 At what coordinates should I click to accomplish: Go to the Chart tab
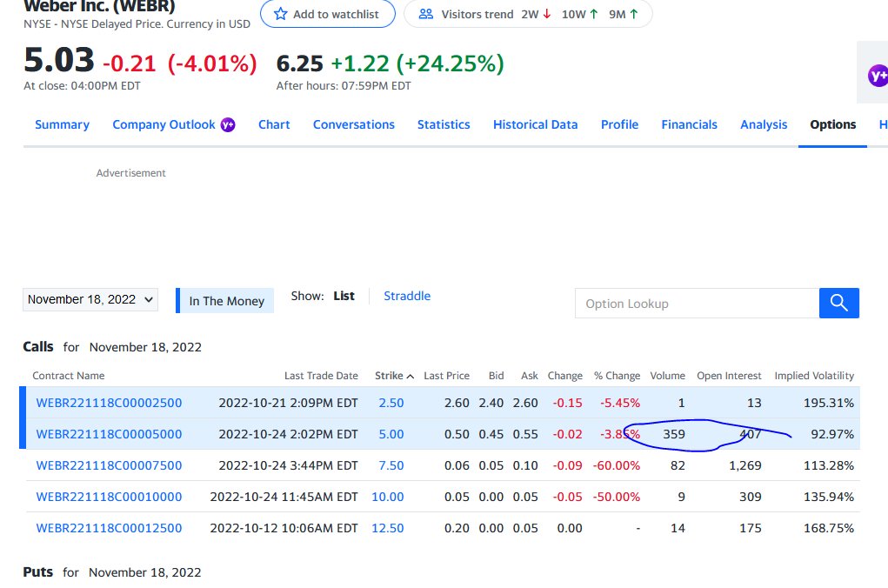coord(274,124)
